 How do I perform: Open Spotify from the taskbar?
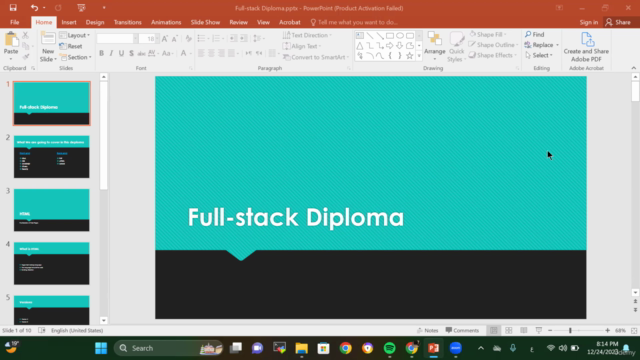coord(390,348)
